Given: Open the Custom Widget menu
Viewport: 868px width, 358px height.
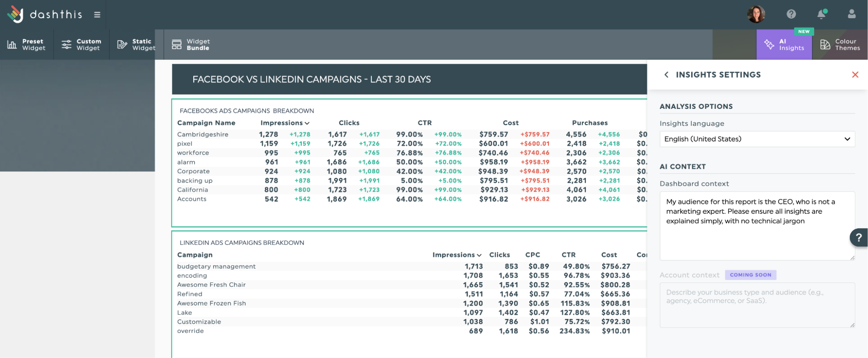Looking at the screenshot, I should [81, 45].
